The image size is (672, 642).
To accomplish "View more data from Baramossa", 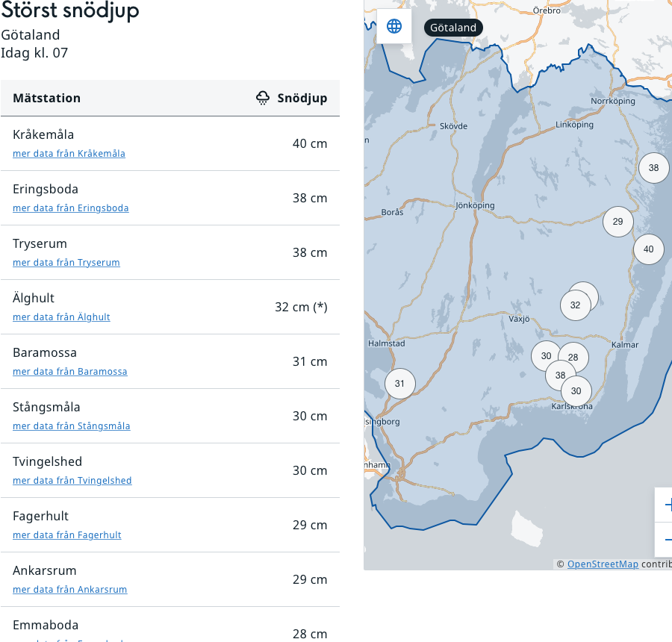I will coord(69,372).
